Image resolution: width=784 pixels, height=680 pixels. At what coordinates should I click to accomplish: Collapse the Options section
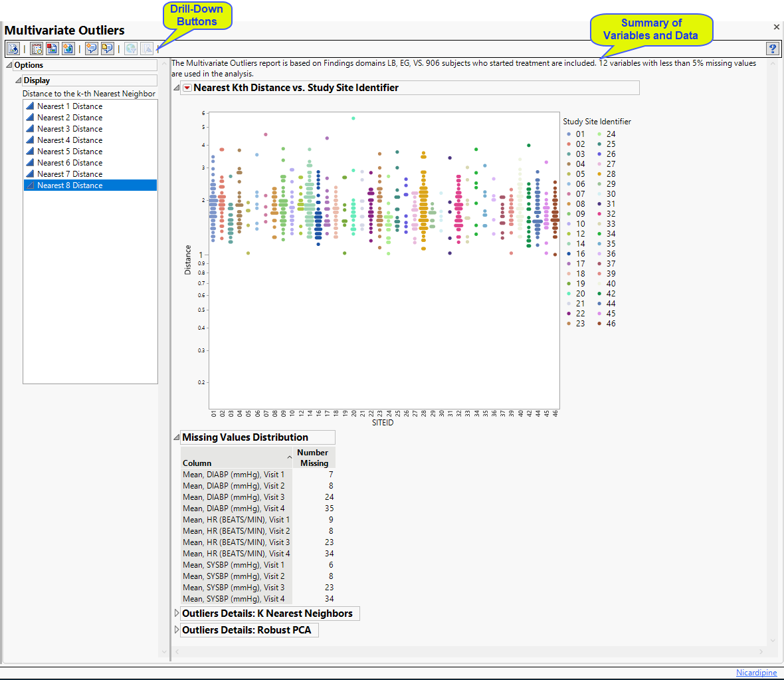pyautogui.click(x=9, y=65)
